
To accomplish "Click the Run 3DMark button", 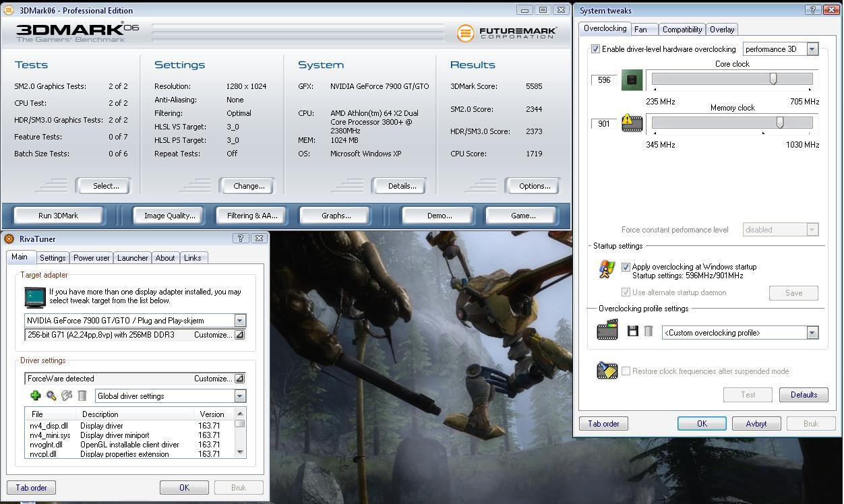I will pyautogui.click(x=58, y=216).
